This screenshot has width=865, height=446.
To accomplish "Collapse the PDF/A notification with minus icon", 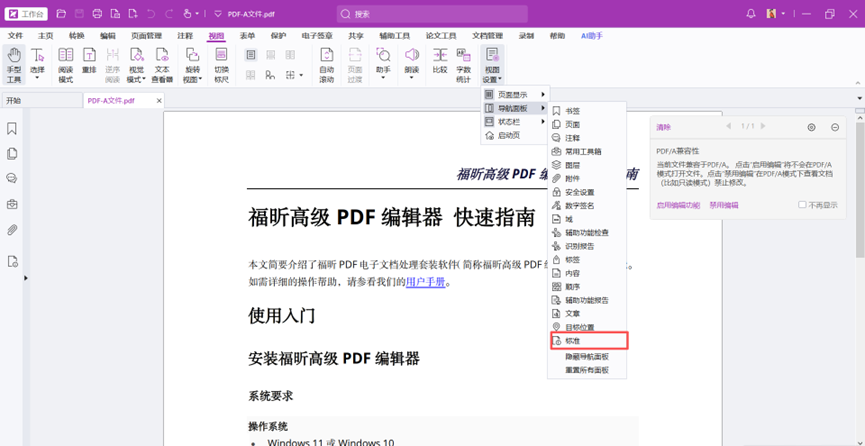I will [x=835, y=127].
